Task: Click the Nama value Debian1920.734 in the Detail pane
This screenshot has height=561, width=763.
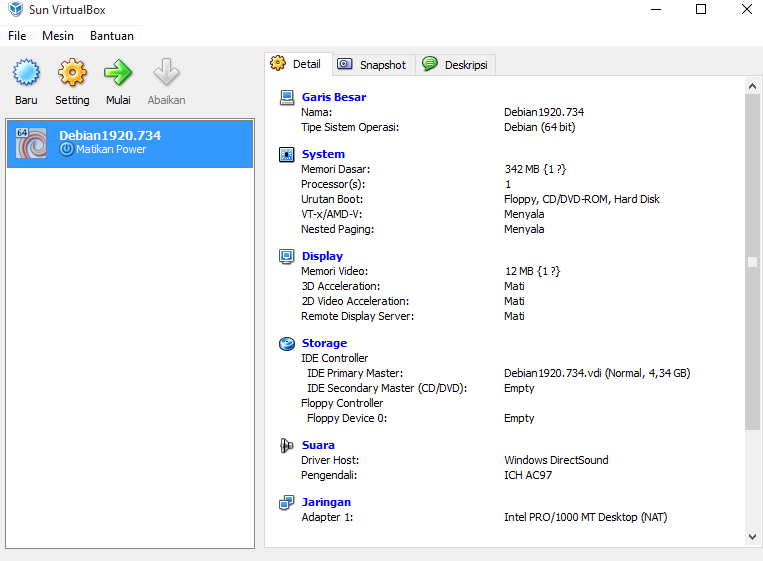Action: click(x=544, y=112)
